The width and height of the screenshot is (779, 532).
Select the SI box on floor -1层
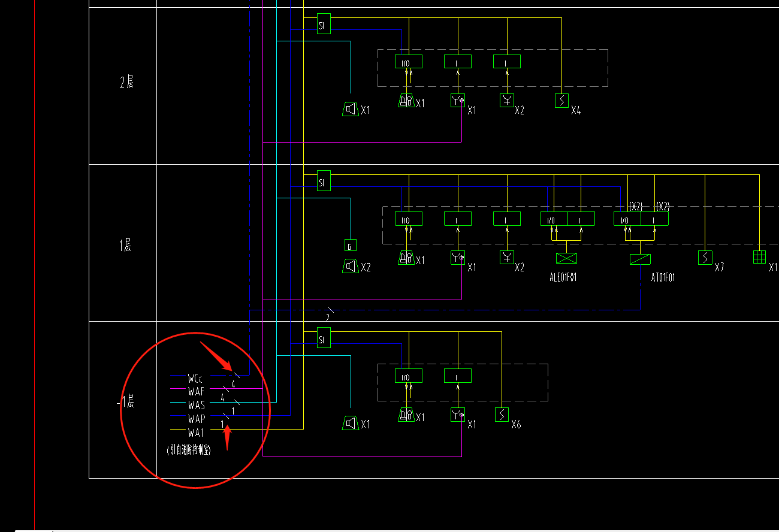(x=324, y=338)
